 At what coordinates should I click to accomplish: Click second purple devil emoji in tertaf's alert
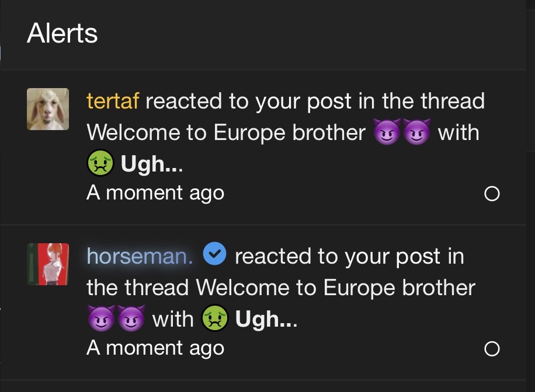pyautogui.click(x=416, y=132)
